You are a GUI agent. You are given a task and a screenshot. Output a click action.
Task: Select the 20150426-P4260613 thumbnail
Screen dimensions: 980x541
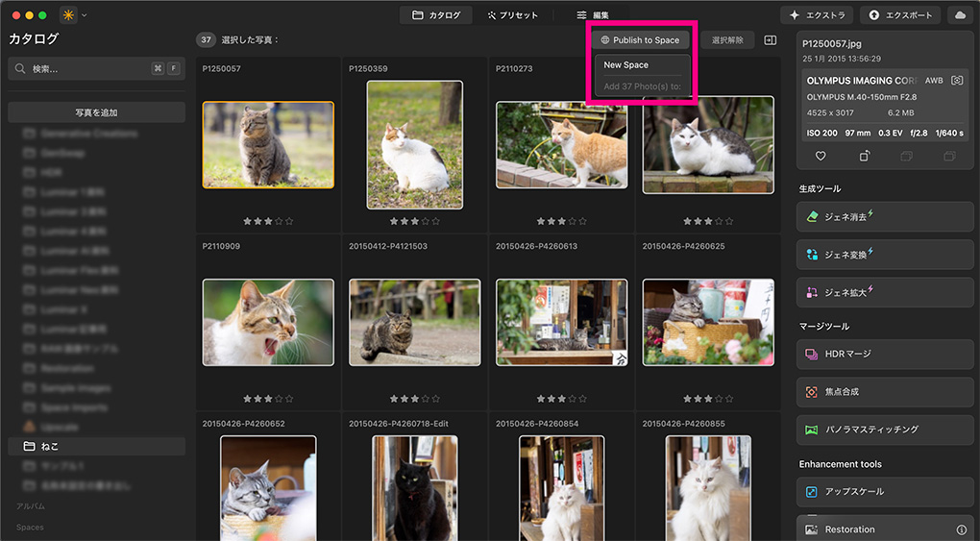click(561, 322)
